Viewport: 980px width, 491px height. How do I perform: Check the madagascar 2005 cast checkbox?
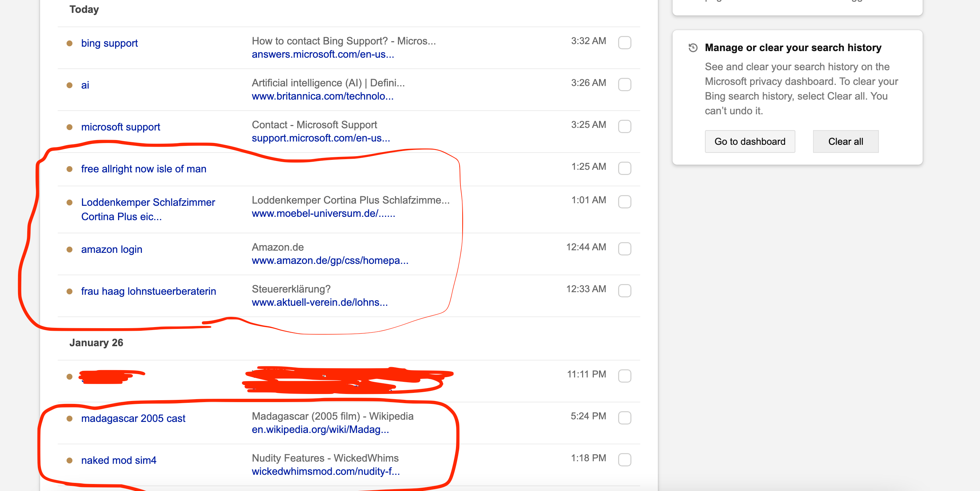pyautogui.click(x=624, y=417)
